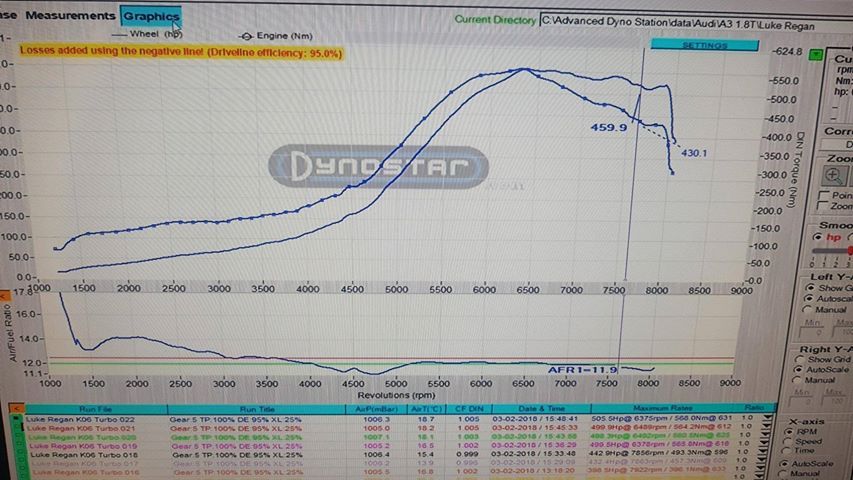Click the Run Title column header
Screen dimensions: 853x480
[x=257, y=409]
